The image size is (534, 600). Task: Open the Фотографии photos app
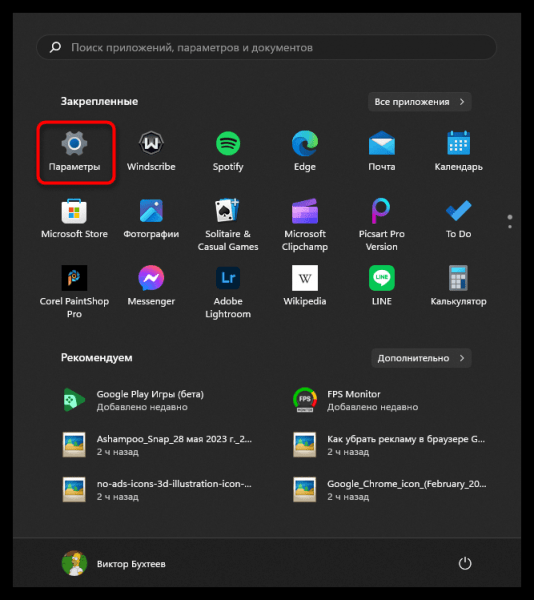[151, 219]
